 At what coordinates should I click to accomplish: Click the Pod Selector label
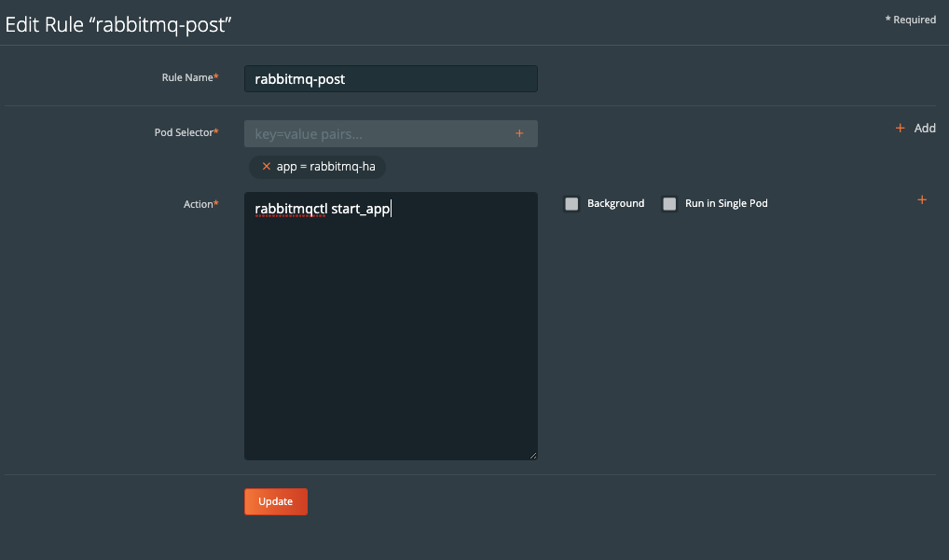coord(185,133)
